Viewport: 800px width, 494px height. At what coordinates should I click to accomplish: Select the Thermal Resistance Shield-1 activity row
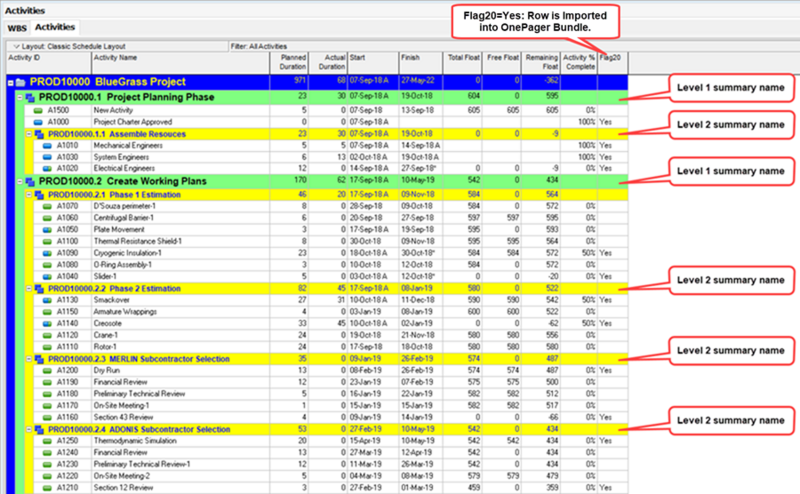click(x=317, y=241)
